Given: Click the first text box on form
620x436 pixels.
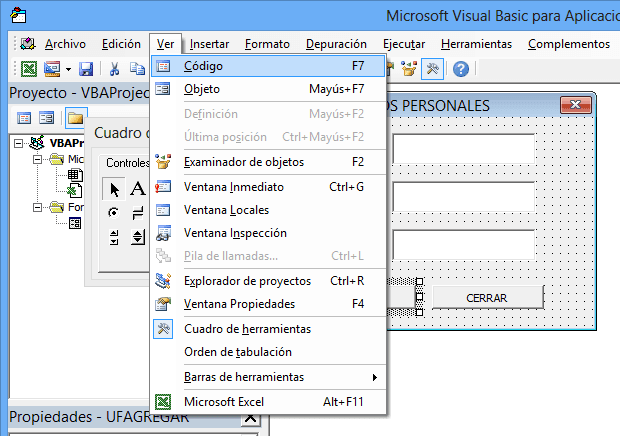Looking at the screenshot, I should coord(463,149).
